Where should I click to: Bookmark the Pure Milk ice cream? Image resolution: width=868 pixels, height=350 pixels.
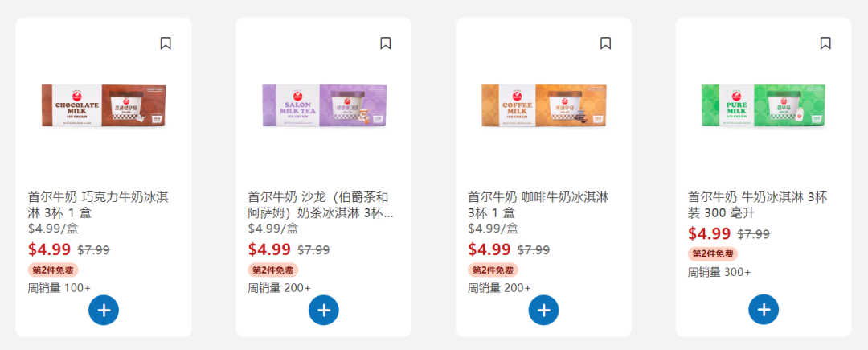coord(825,43)
